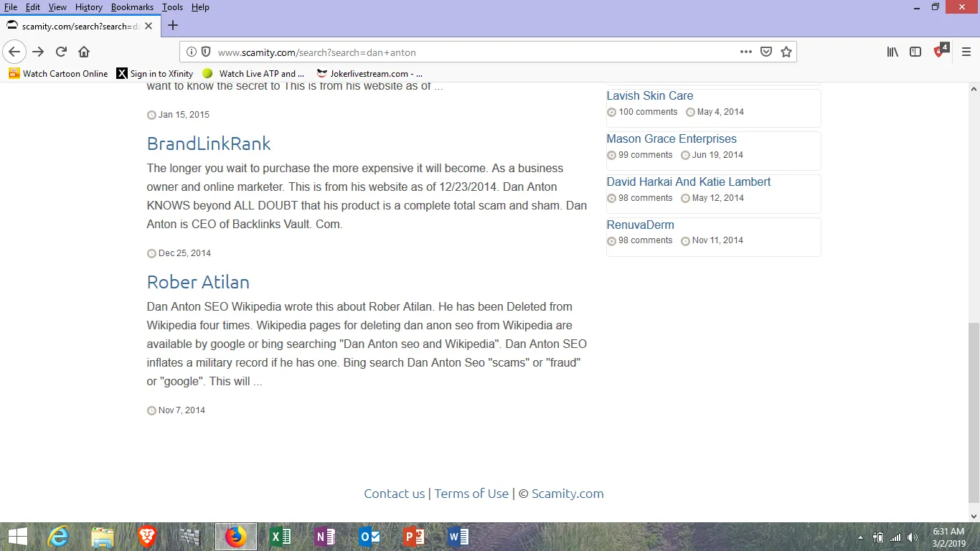Open RenuvaDerm sidebar link
The width and height of the screenshot is (980, 551).
coord(641,225)
